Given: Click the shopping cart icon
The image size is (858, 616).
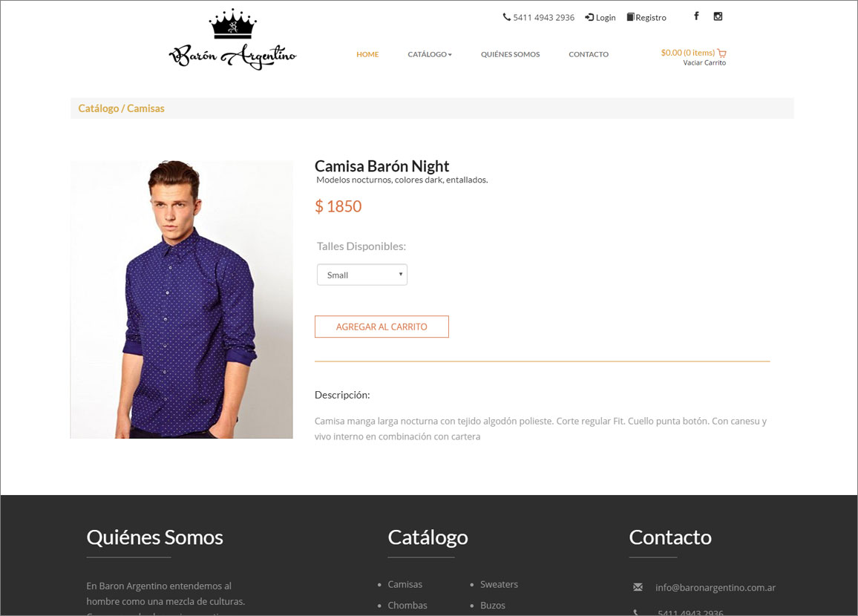Looking at the screenshot, I should [722, 53].
